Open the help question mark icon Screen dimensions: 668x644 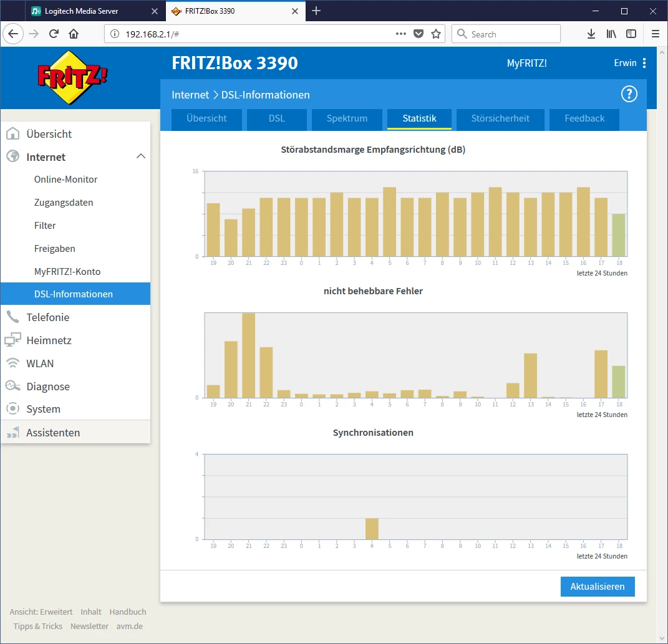click(629, 94)
